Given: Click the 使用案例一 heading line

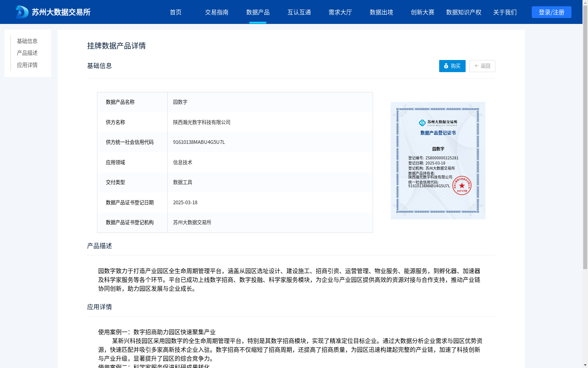Looking at the screenshot, I should point(157,332).
